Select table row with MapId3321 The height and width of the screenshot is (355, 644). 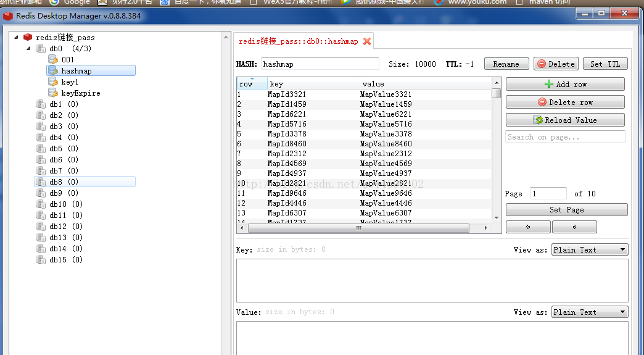(x=364, y=94)
